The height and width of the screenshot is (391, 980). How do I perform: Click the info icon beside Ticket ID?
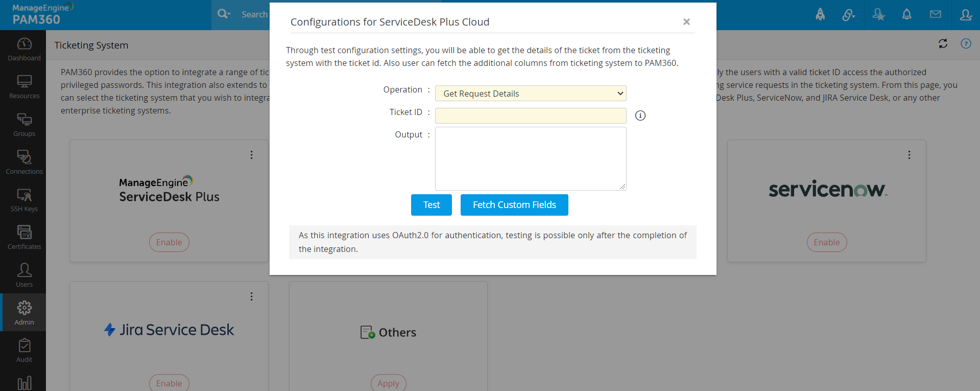tap(640, 116)
